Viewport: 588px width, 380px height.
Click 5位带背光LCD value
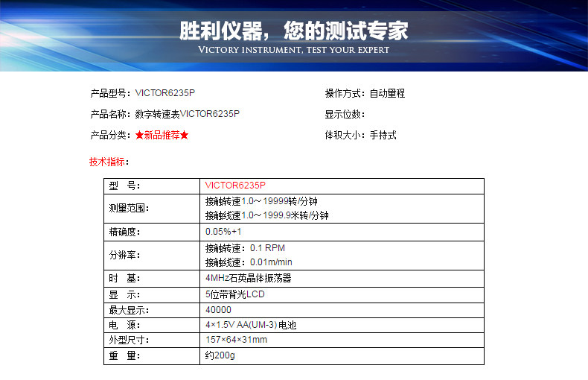click(x=234, y=294)
